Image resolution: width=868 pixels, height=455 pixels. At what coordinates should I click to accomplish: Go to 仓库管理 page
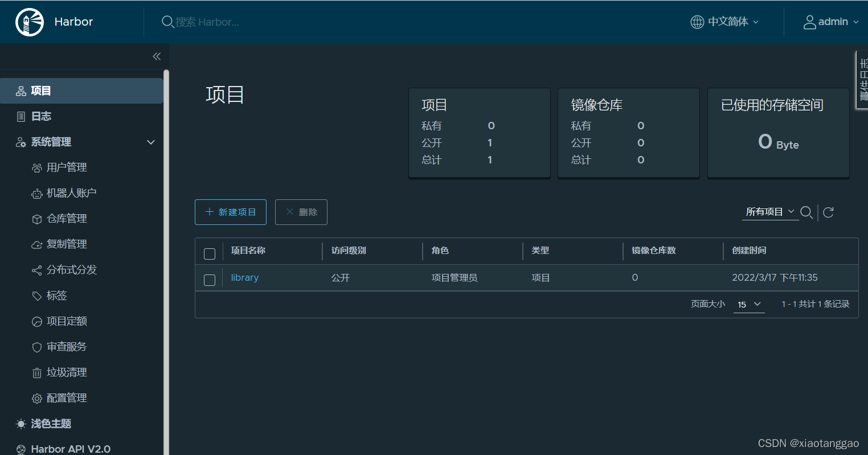tap(67, 219)
